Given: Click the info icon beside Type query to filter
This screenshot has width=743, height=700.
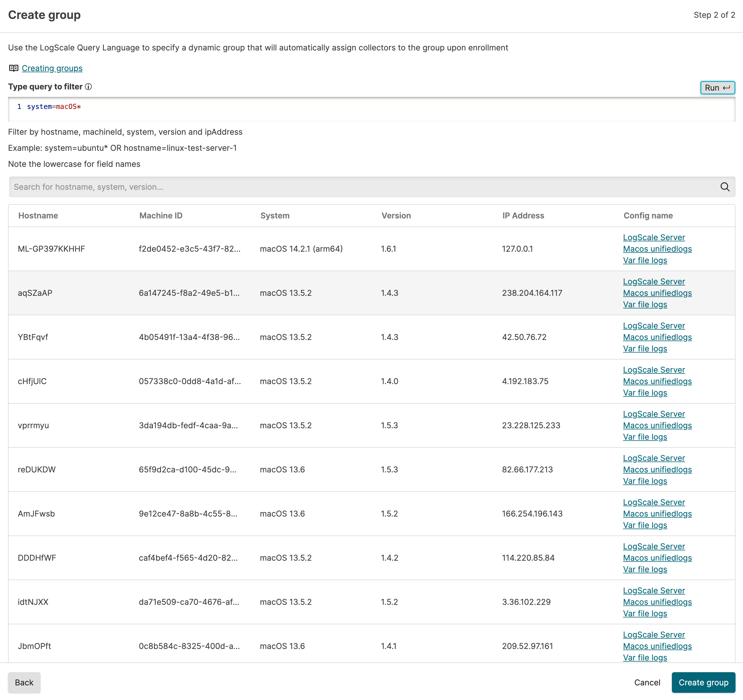Looking at the screenshot, I should click(x=89, y=87).
